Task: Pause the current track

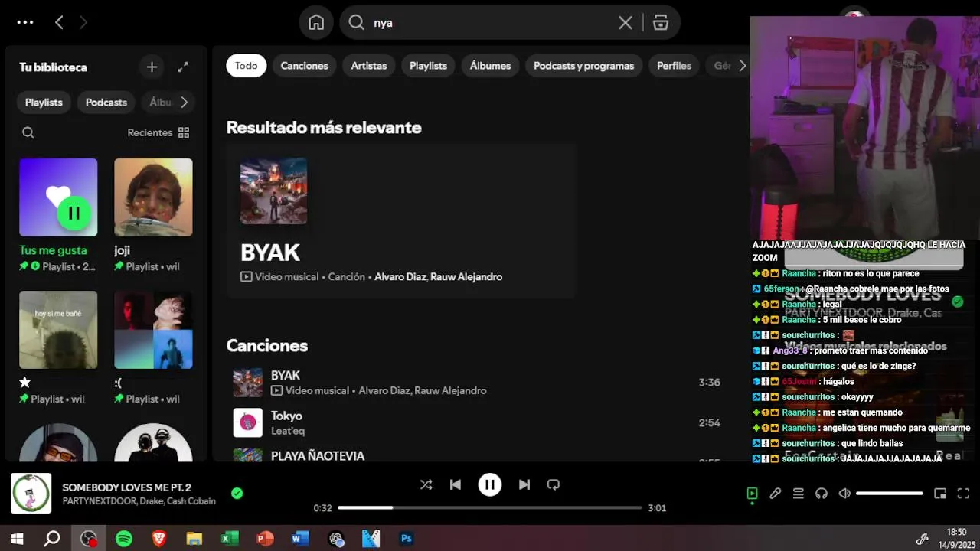Action: click(490, 484)
